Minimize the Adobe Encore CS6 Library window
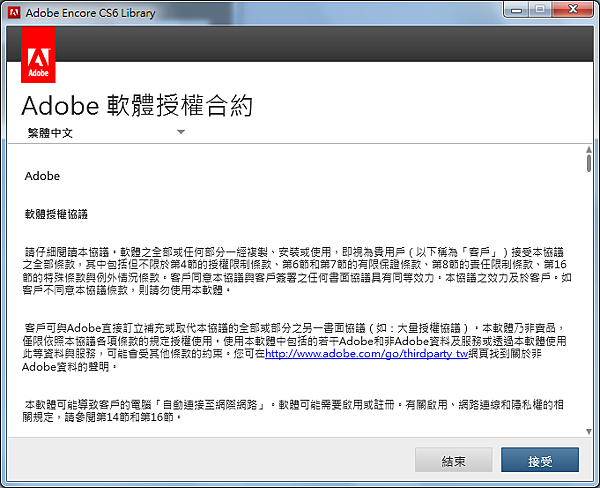The image size is (600, 488). pyautogui.click(x=516, y=10)
